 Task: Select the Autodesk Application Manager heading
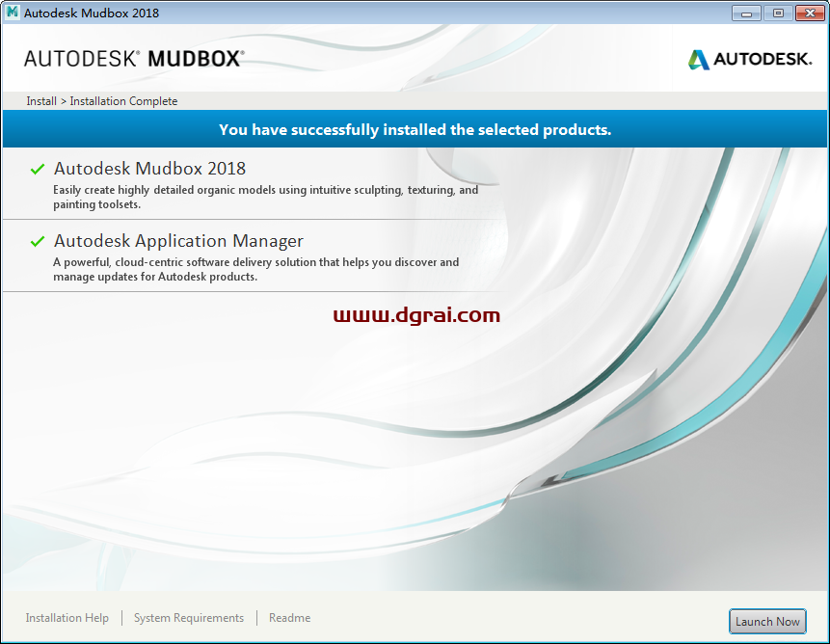178,241
